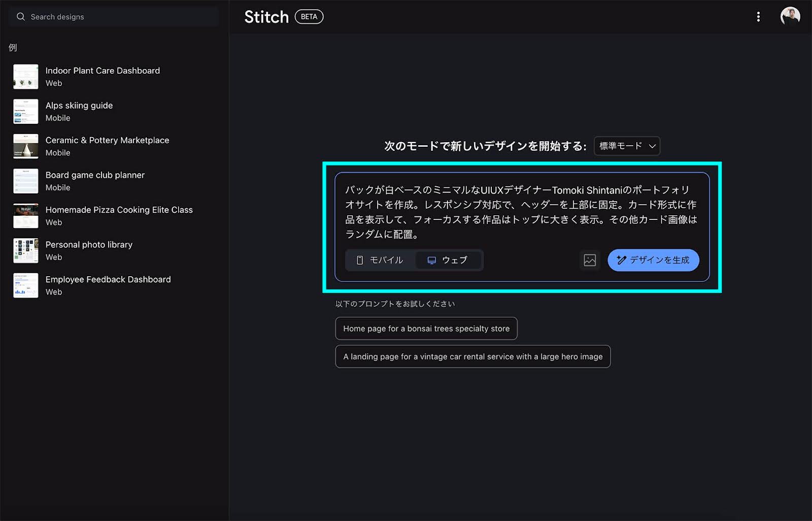This screenshot has height=521, width=812.
Task: Click the Stitch logo
Action: click(266, 17)
